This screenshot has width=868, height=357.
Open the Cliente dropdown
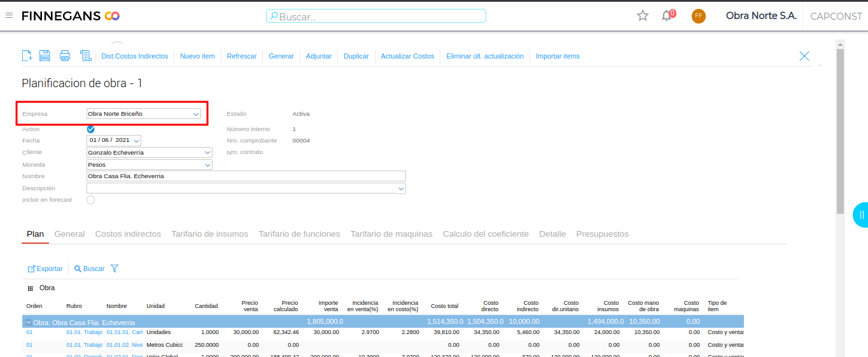coord(207,153)
